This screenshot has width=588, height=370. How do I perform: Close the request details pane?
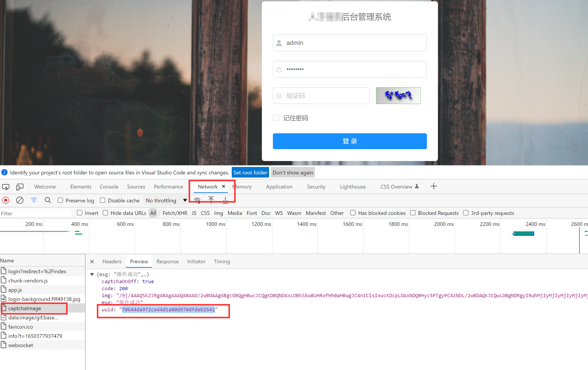click(x=92, y=262)
